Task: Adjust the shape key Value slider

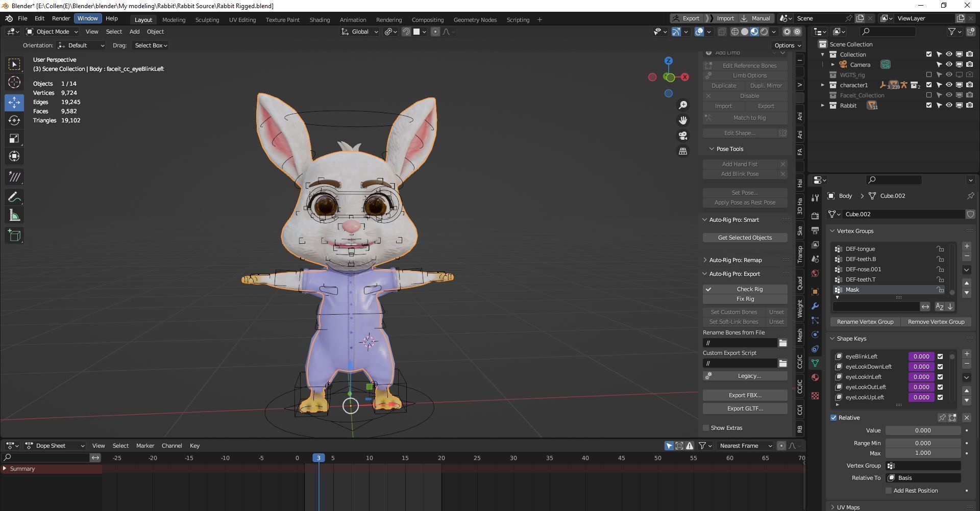Action: pos(923,430)
